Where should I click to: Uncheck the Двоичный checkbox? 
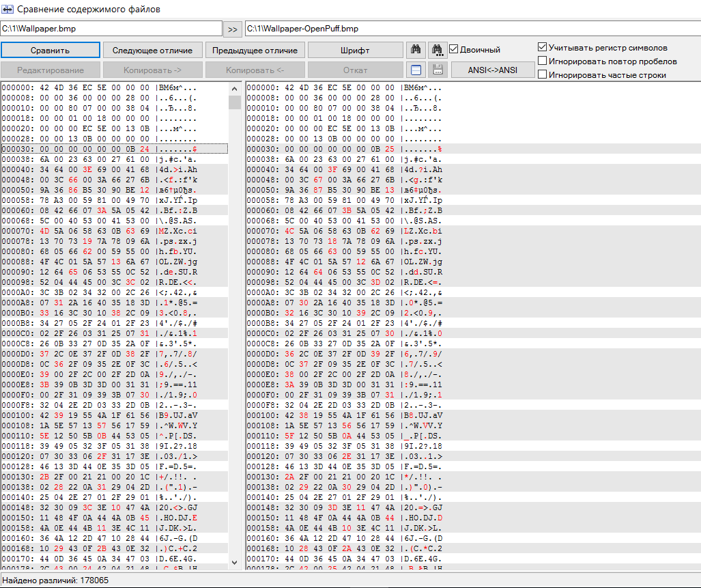point(454,50)
